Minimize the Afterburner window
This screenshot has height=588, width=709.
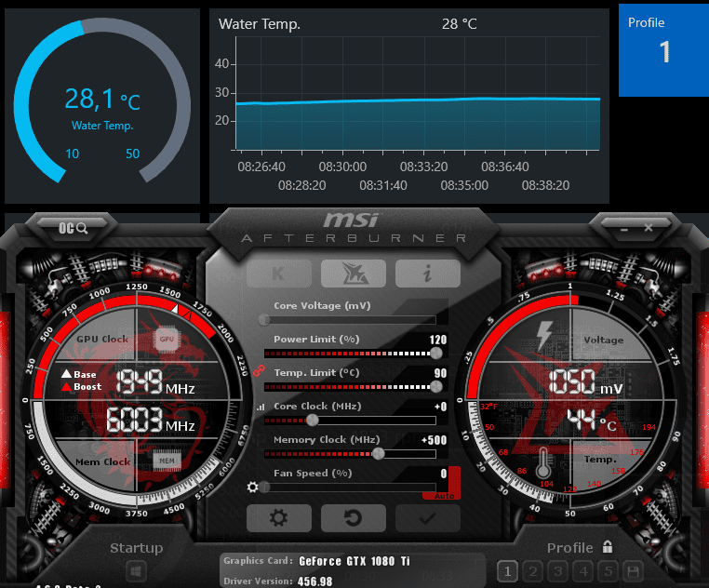click(624, 229)
